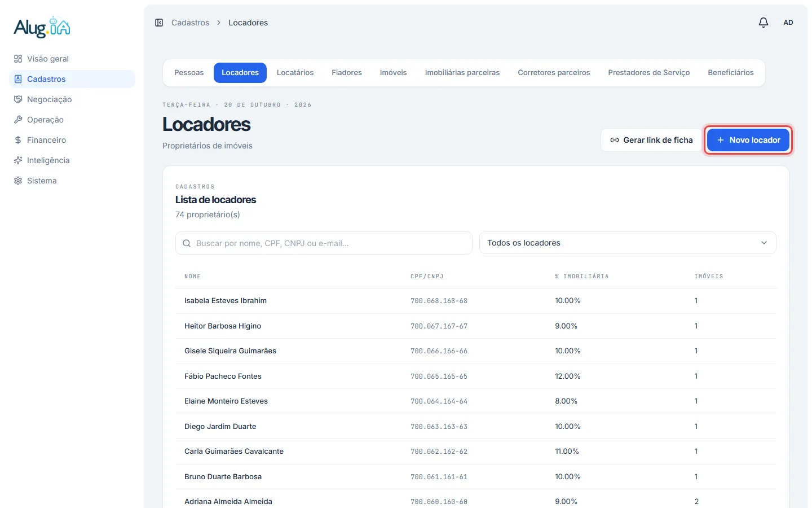Click the IMÓVEIS column header

click(x=709, y=277)
